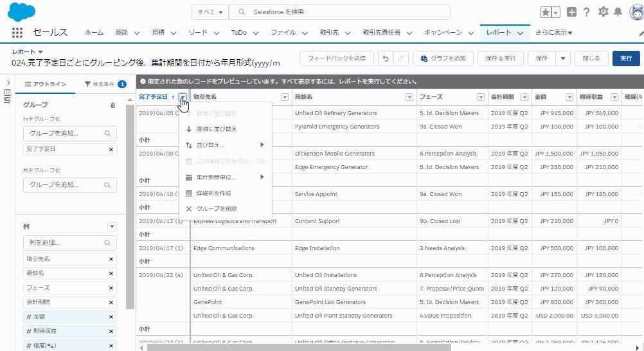
Task: Click フィードバックを送信 button
Action: pos(337,59)
